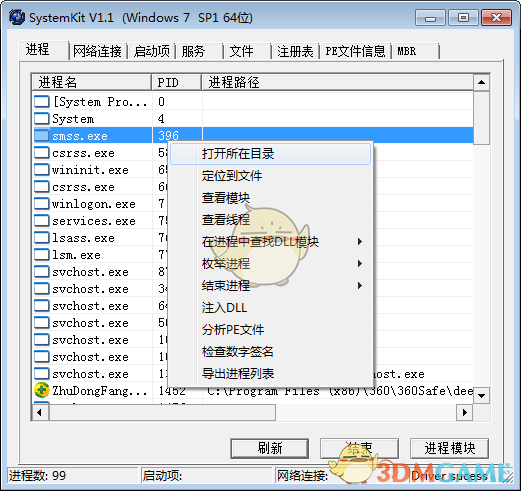
Task: Switch to the PE文件信息 tab
Action: (355, 51)
